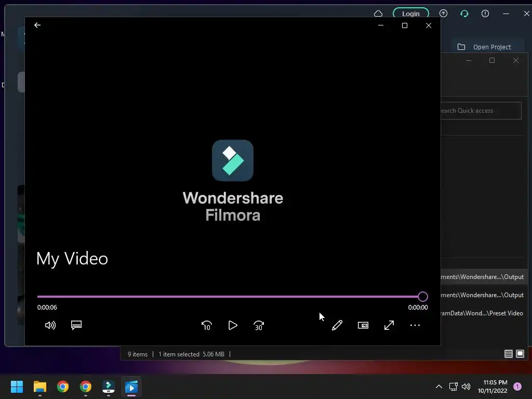Viewport: 532px width, 399px height.
Task: Click the elapsed time 0:00:06 label
Action: pos(47,308)
